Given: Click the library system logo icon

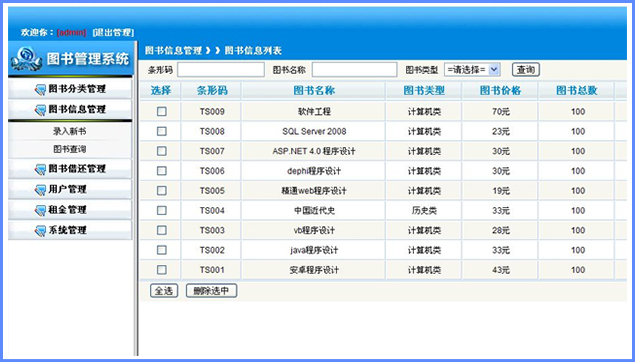Looking at the screenshot, I should 26,59.
